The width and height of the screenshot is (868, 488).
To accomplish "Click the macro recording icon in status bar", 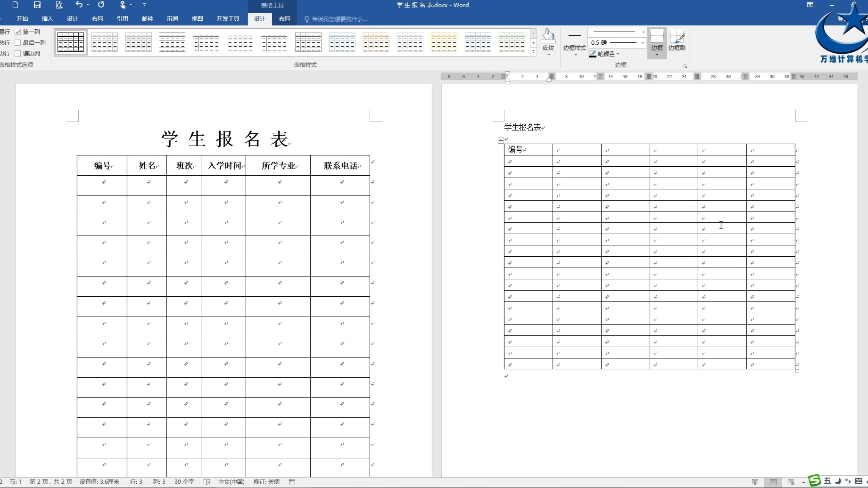I will [x=292, y=482].
